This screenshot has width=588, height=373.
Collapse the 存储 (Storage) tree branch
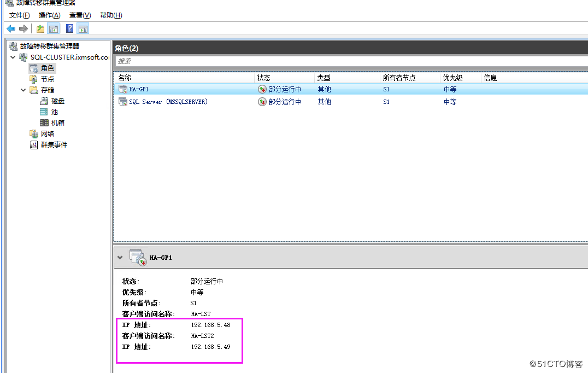tap(22, 90)
